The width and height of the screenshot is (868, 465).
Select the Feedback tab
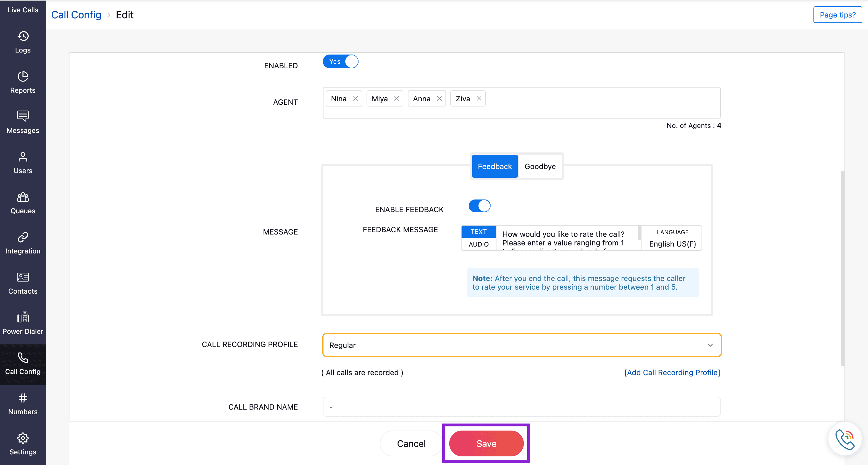click(494, 166)
